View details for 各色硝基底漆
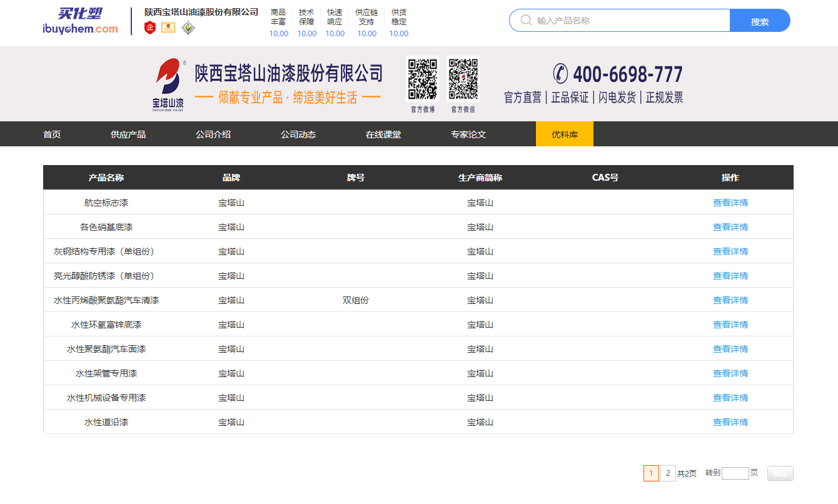Viewport: 838px width, 504px height. (x=730, y=227)
